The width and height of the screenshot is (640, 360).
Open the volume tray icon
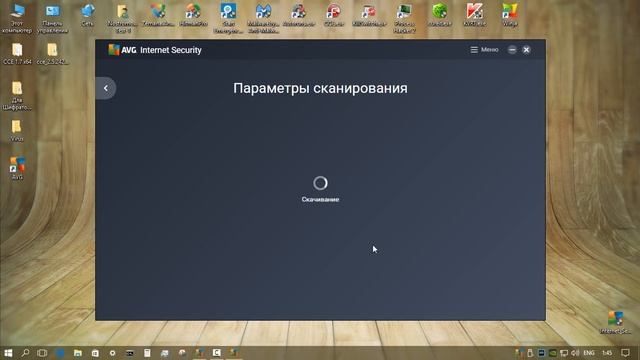pos(575,353)
